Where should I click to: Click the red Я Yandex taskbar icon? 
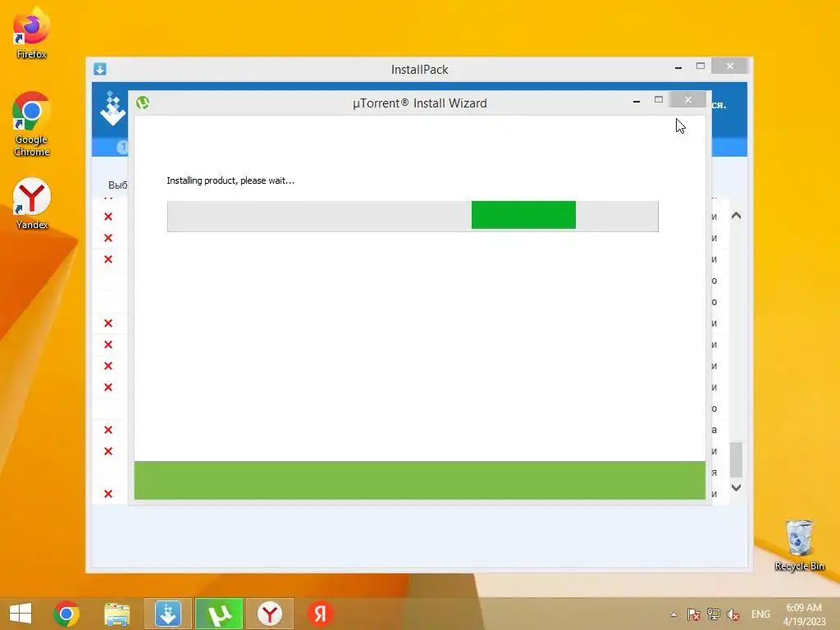(x=320, y=614)
